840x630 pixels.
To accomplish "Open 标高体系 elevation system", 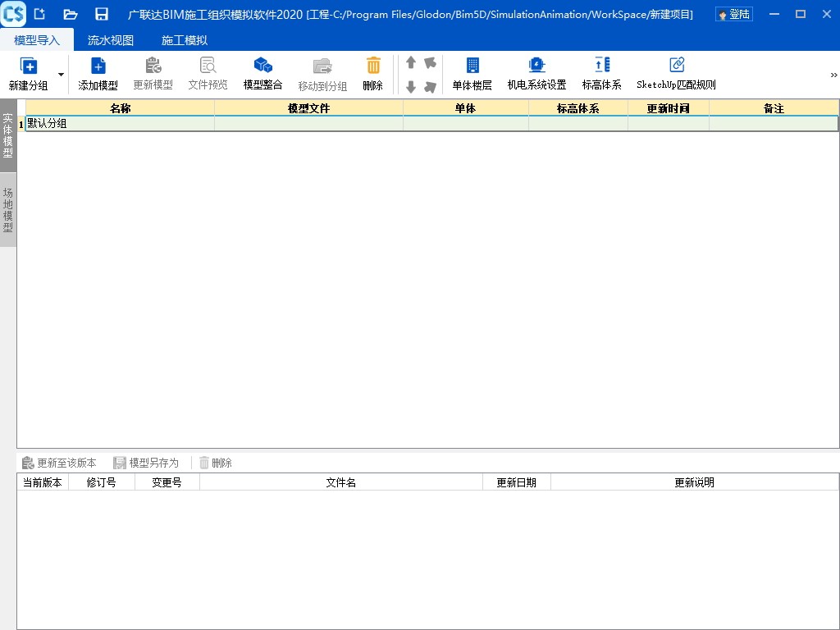I will 602,74.
